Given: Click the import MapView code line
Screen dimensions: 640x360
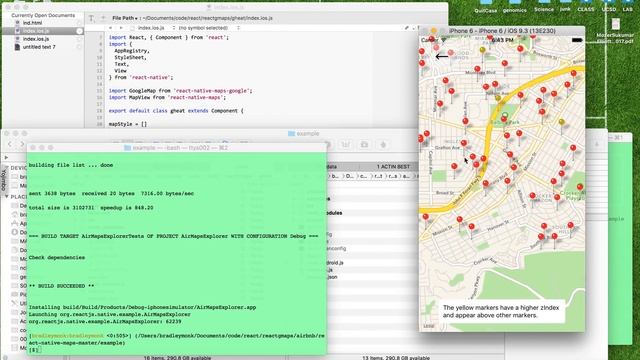Looking at the screenshot, I should tap(167, 98).
